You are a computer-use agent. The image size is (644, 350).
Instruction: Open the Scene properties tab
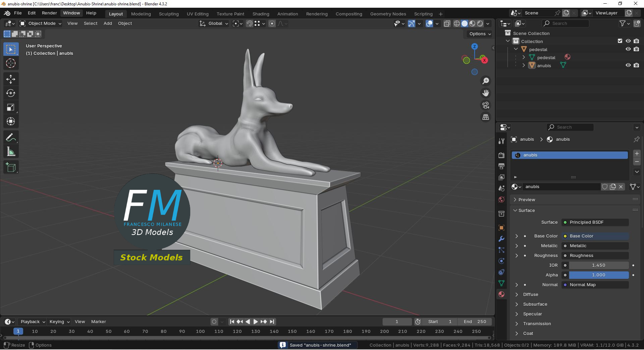pyautogui.click(x=501, y=188)
